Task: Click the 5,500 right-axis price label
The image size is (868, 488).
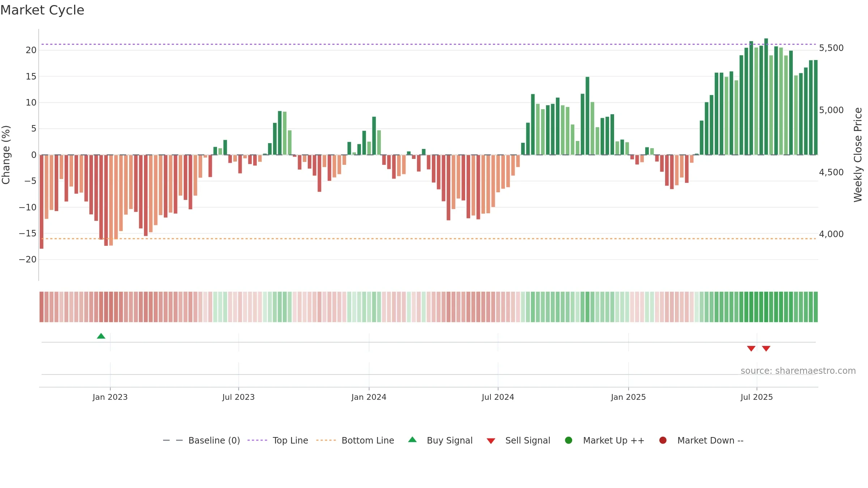Action: 831,48
